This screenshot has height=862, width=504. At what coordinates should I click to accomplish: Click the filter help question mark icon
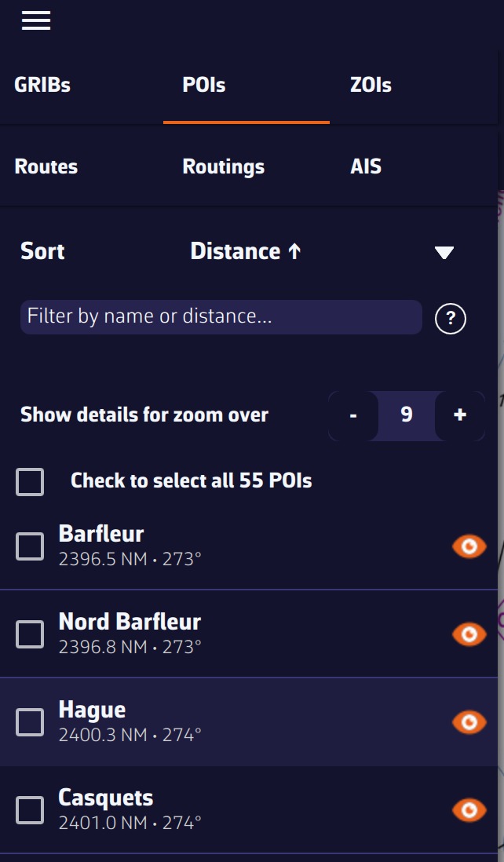tap(451, 319)
